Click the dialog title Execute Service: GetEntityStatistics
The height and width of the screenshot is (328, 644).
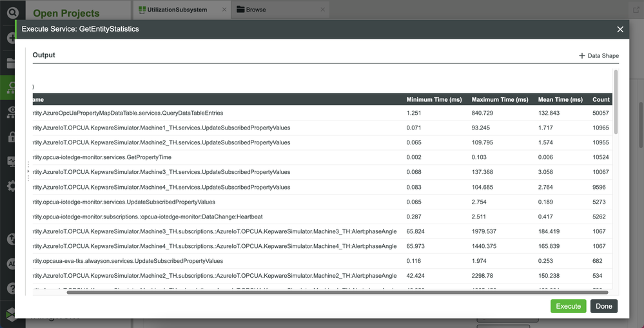pos(80,29)
